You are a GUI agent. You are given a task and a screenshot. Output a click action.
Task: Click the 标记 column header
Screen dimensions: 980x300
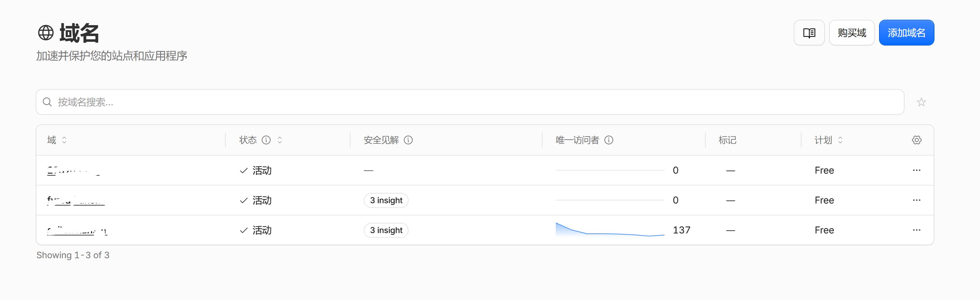pos(727,140)
